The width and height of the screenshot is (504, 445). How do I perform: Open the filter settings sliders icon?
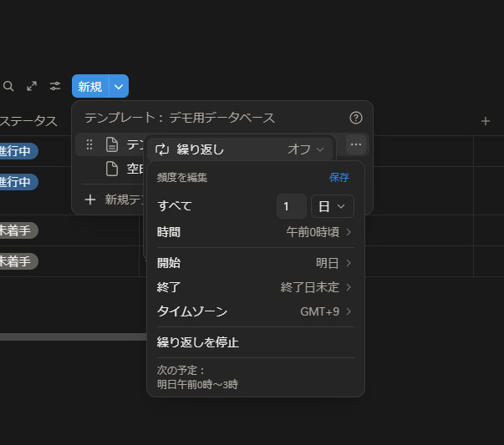pyautogui.click(x=55, y=86)
